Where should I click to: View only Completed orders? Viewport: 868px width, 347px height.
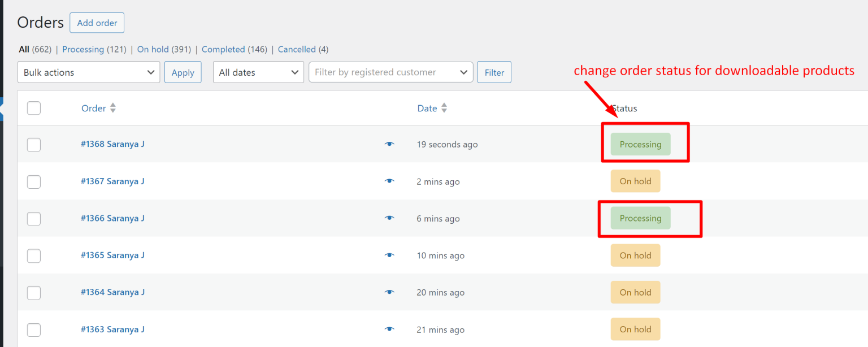(223, 49)
